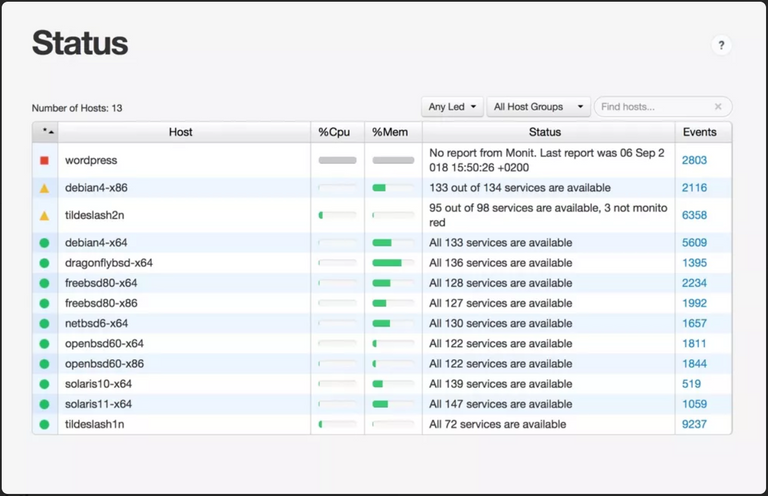The height and width of the screenshot is (496, 768).
Task: Sort by the led status column header
Action: tap(48, 132)
